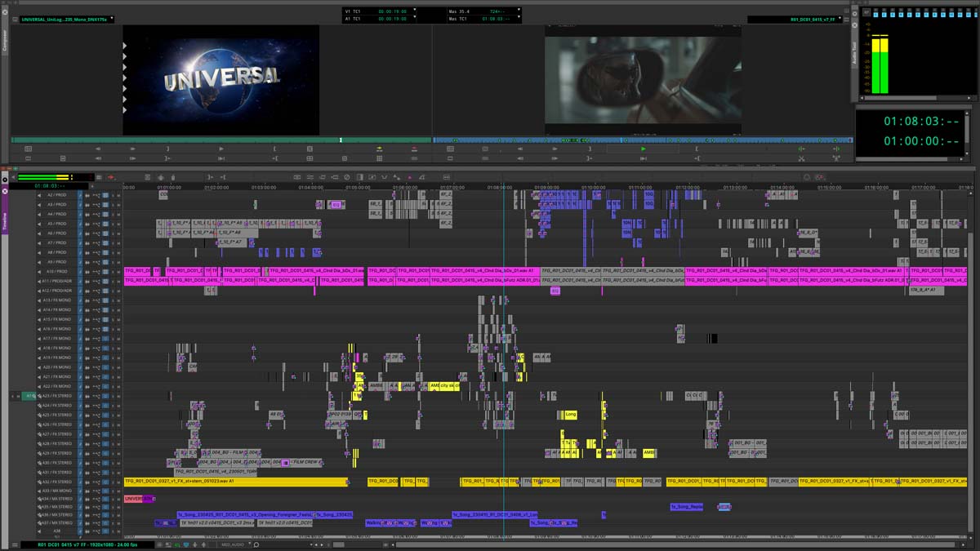Select blue song clip Opening_Foreigner_Feels on A36
Viewport: 980px width, 551px height.
click(245, 515)
